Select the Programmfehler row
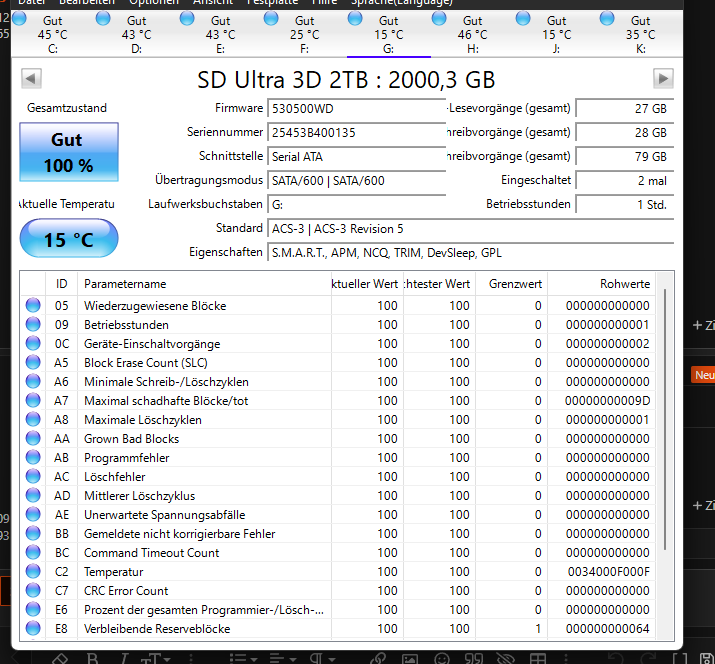The height and width of the screenshot is (664, 715). point(337,457)
